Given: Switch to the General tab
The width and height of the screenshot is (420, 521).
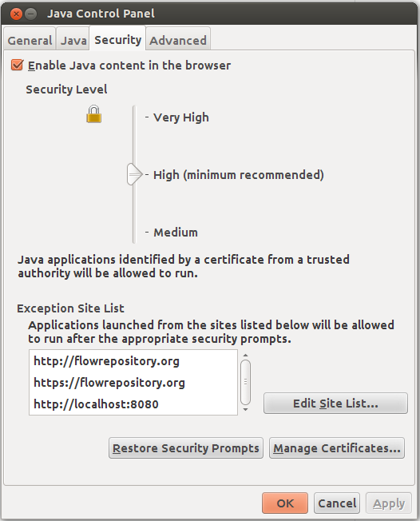Looking at the screenshot, I should [x=30, y=41].
